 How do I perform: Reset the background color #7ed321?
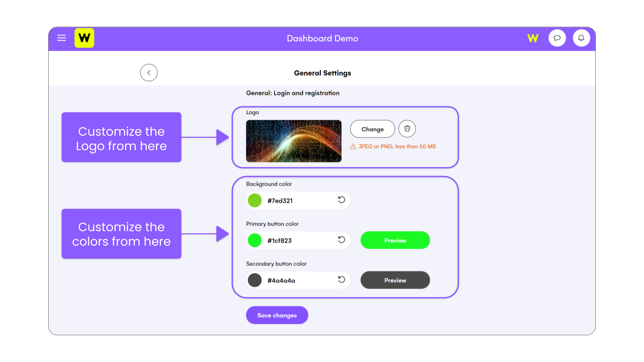[x=341, y=200]
